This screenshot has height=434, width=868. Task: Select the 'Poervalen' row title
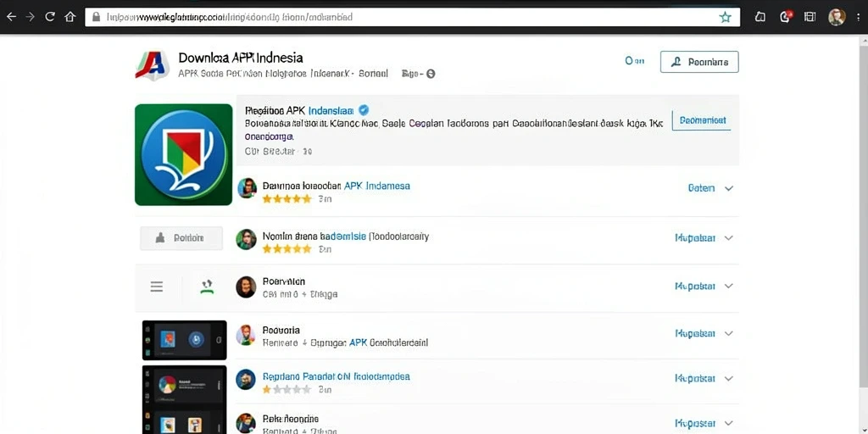click(x=283, y=281)
